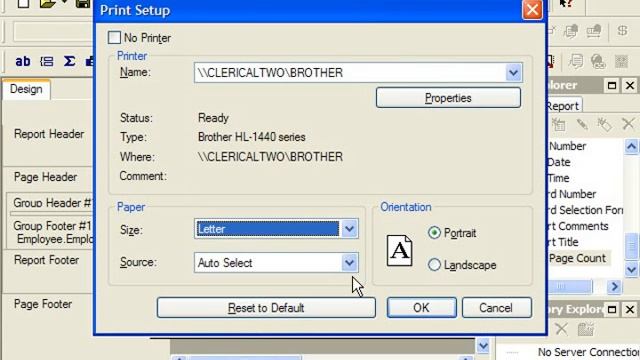The width and height of the screenshot is (640, 360).
Task: Select the Group Header #1 section label
Action: (53, 203)
